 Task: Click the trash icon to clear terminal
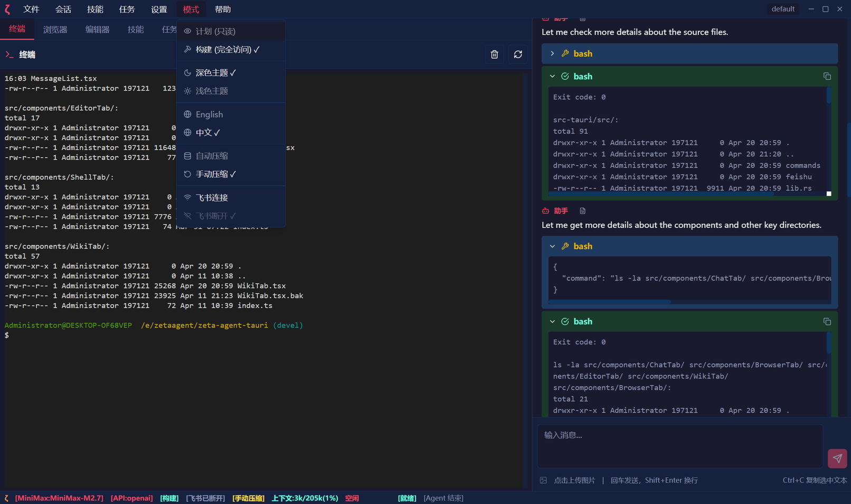pyautogui.click(x=494, y=54)
